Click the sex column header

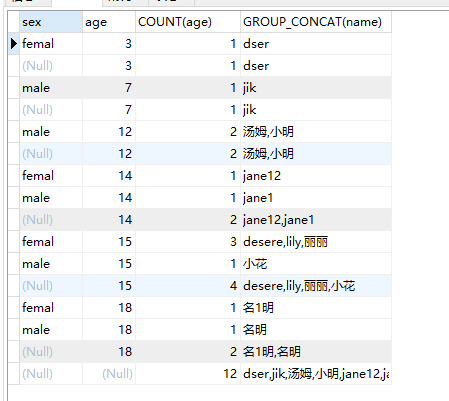51,22
